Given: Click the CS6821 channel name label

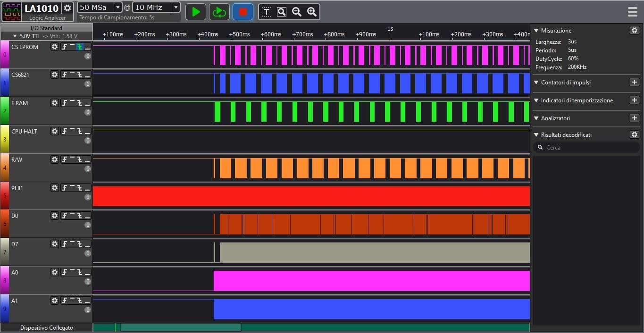Looking at the screenshot, I should click(x=20, y=75).
